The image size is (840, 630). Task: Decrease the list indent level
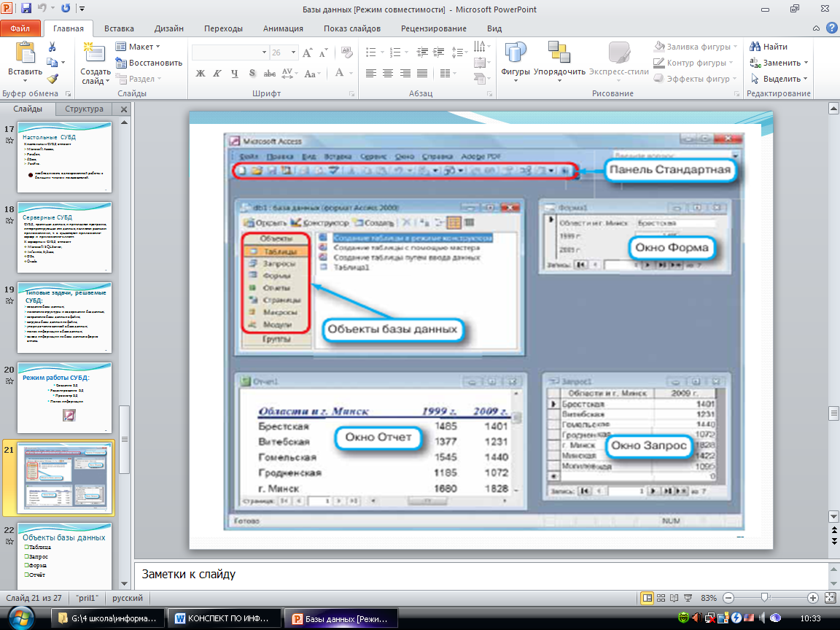[x=423, y=52]
